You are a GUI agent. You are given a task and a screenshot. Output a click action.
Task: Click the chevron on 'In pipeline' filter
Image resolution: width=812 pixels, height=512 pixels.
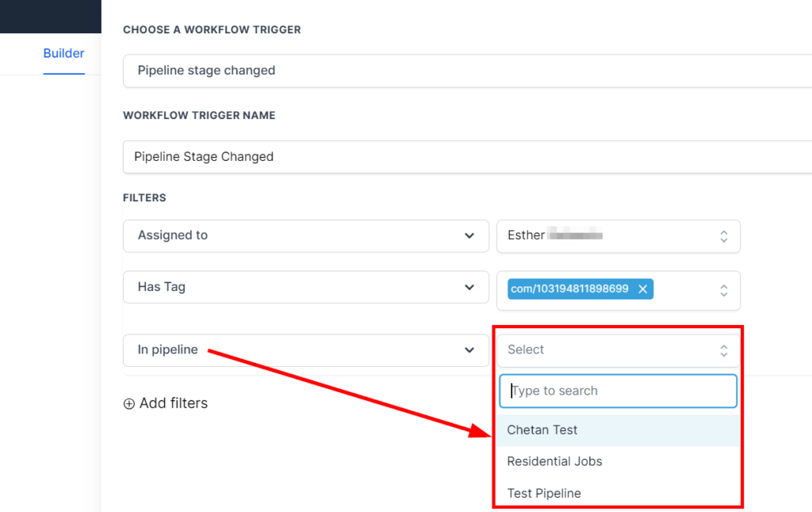pos(469,350)
